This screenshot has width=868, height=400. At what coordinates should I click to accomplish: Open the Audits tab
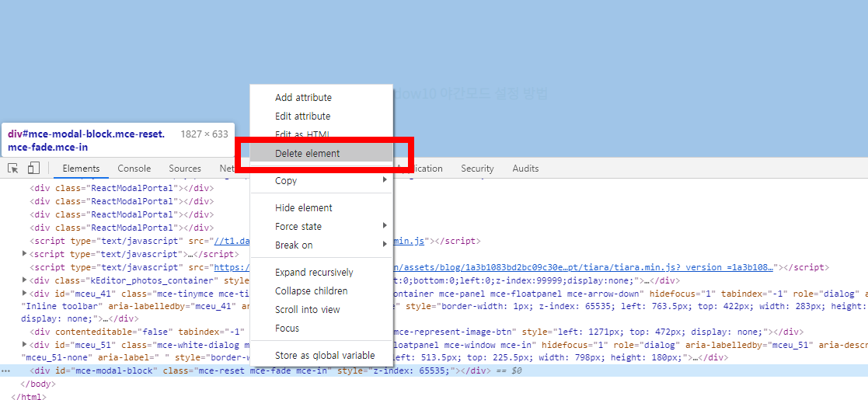[x=525, y=169]
